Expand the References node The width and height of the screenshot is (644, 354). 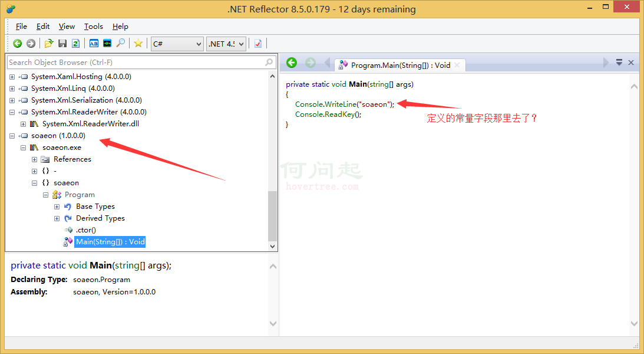(x=35, y=159)
